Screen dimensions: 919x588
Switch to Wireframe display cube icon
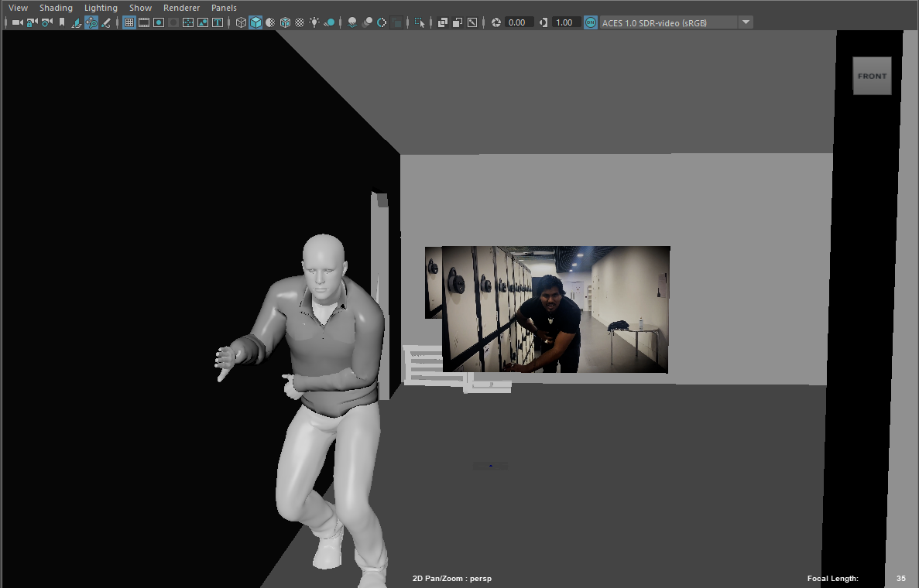pos(241,22)
